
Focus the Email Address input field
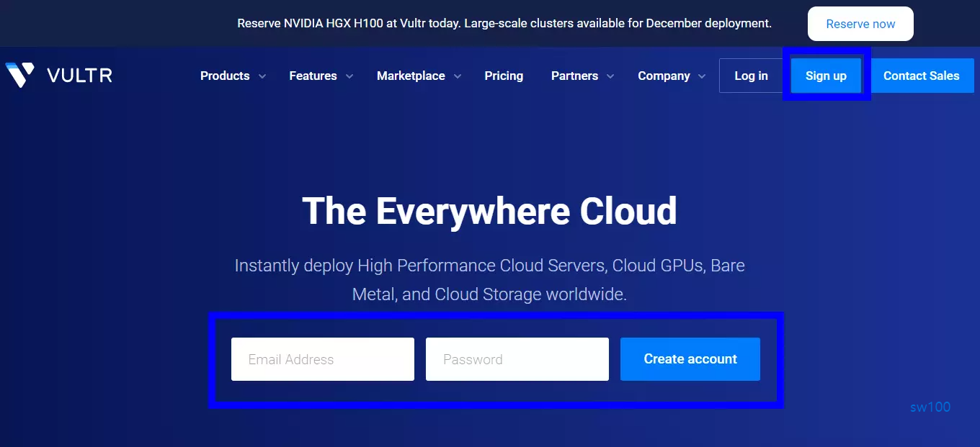pyautogui.click(x=322, y=359)
